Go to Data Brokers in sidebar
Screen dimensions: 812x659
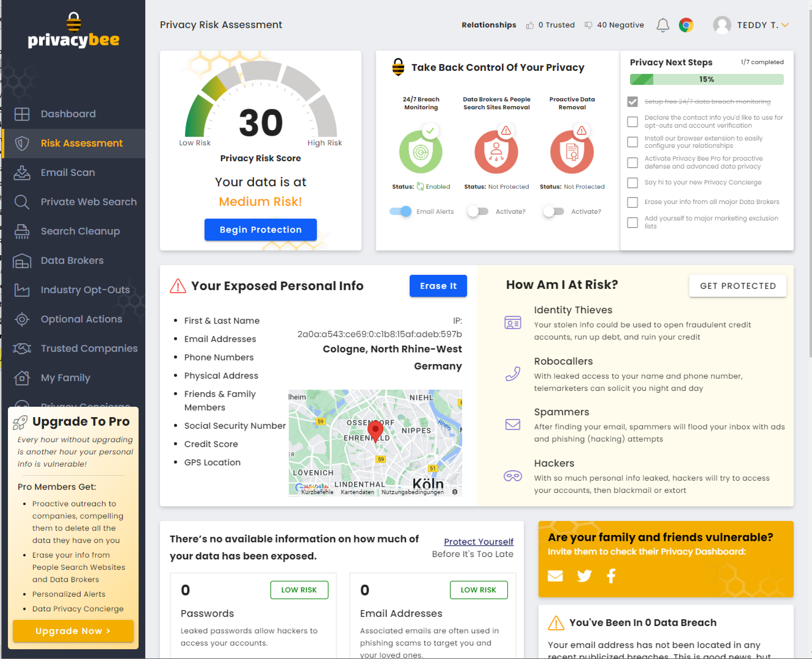click(72, 261)
